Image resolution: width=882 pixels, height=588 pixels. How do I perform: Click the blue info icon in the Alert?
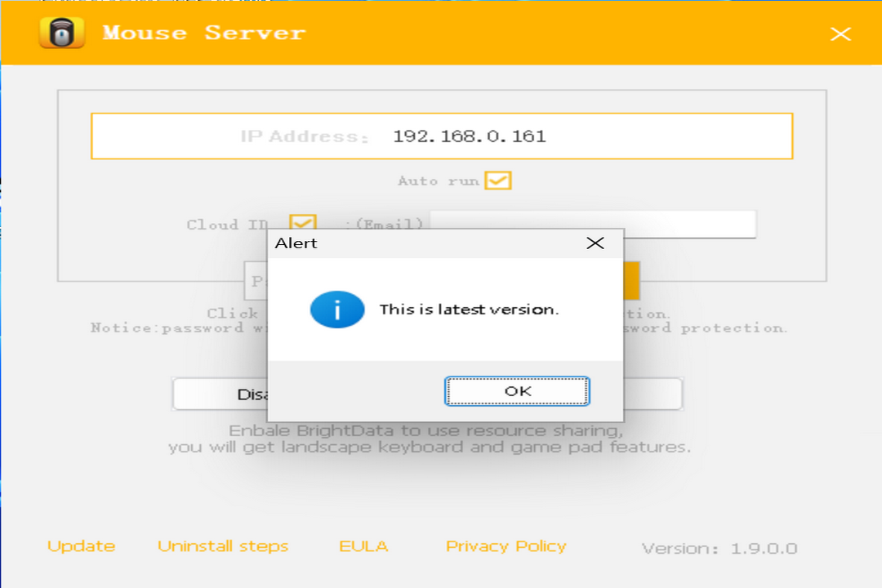tap(337, 310)
